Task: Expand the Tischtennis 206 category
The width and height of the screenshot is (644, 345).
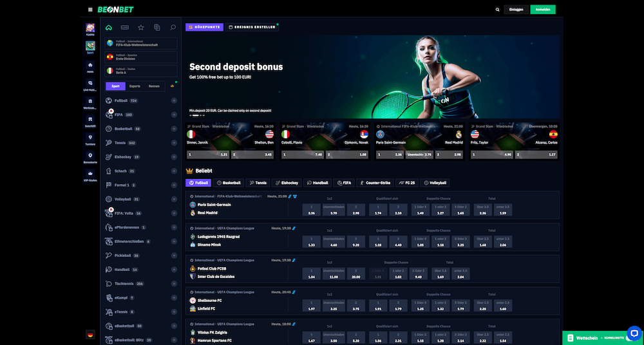Action: tap(174, 284)
